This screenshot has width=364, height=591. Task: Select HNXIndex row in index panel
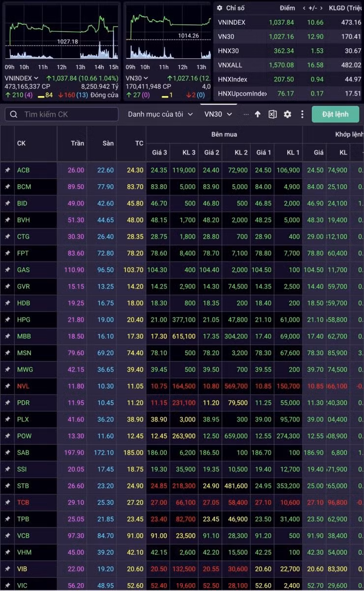click(x=289, y=79)
